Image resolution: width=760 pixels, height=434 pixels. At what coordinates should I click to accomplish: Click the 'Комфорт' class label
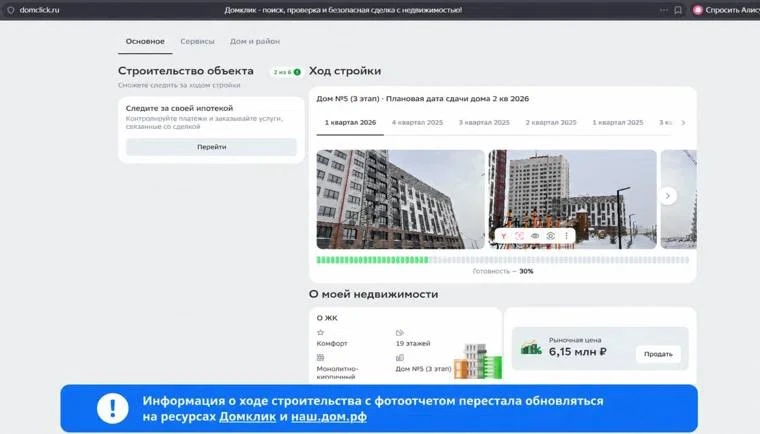click(x=332, y=343)
